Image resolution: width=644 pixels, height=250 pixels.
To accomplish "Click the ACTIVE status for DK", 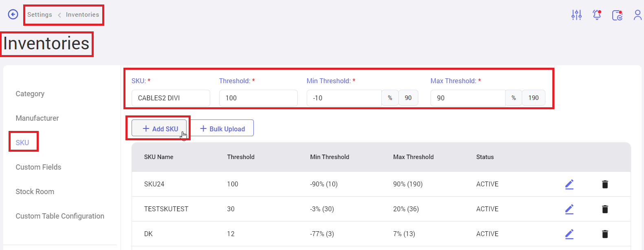I will pos(488,234).
